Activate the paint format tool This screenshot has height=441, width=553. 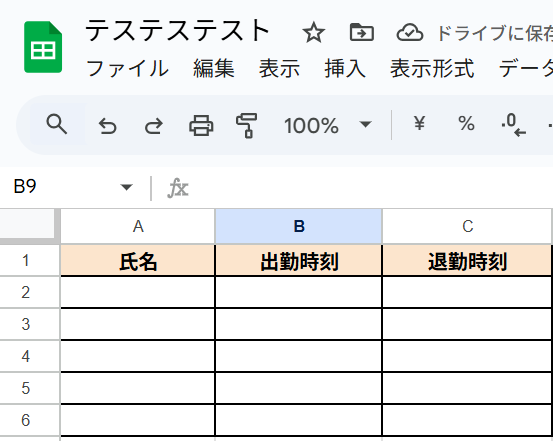(247, 125)
